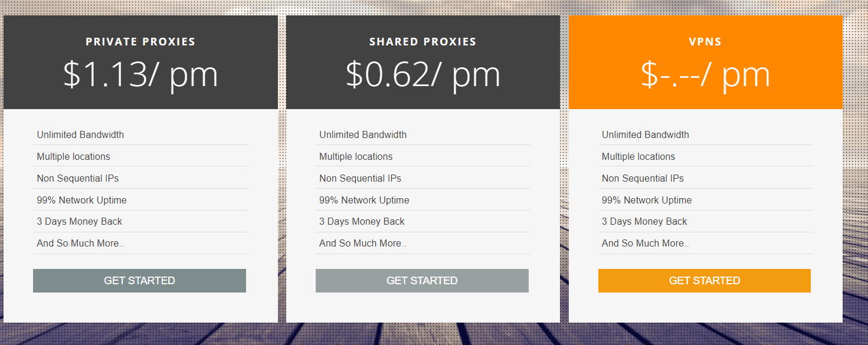868x345 pixels.
Task: Click the VPNs plan title
Action: [x=705, y=42]
